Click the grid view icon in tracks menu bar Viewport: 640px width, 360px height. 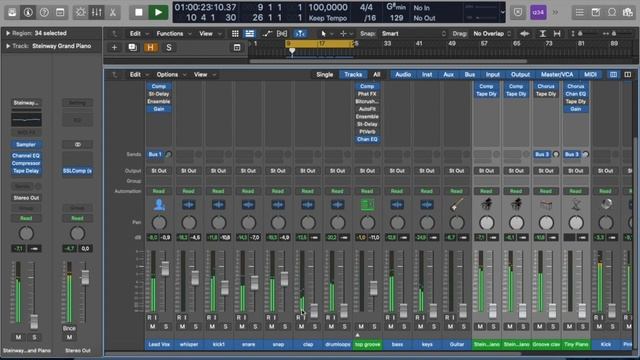(x=235, y=33)
